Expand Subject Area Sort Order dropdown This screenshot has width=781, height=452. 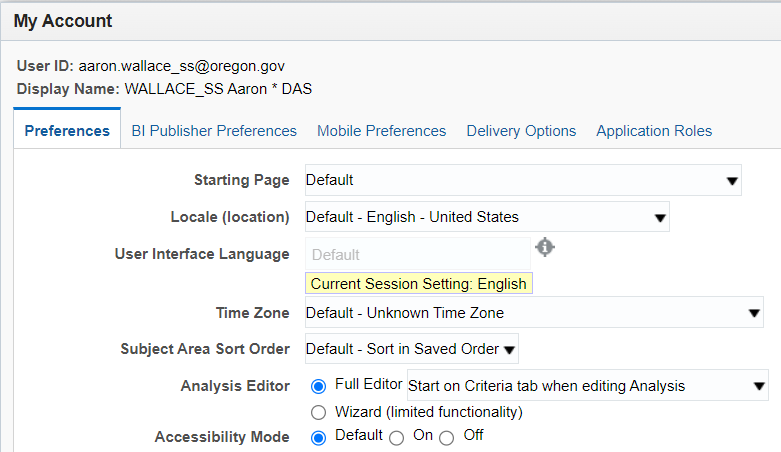[411, 349]
